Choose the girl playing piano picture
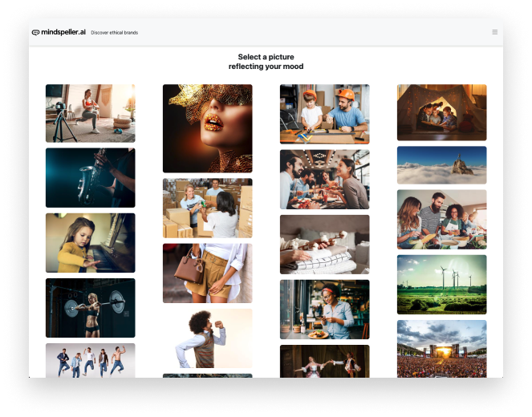 pyautogui.click(x=90, y=242)
